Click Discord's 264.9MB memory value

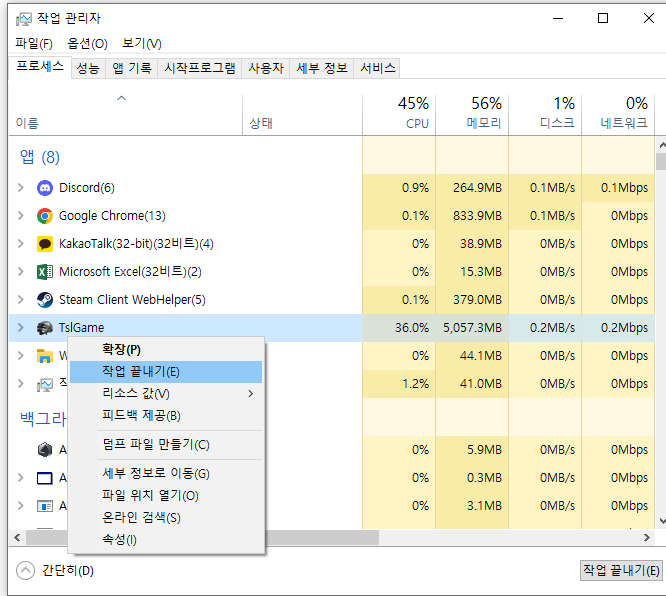(x=477, y=188)
